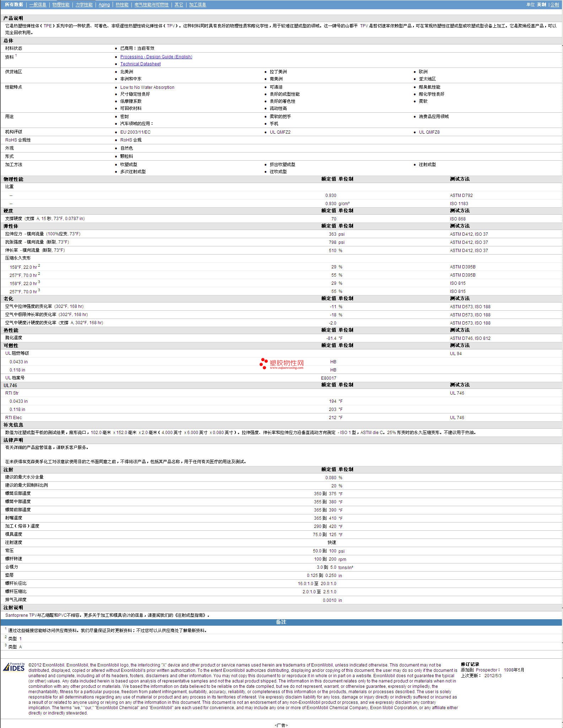Click the 背压 row label

9,551
